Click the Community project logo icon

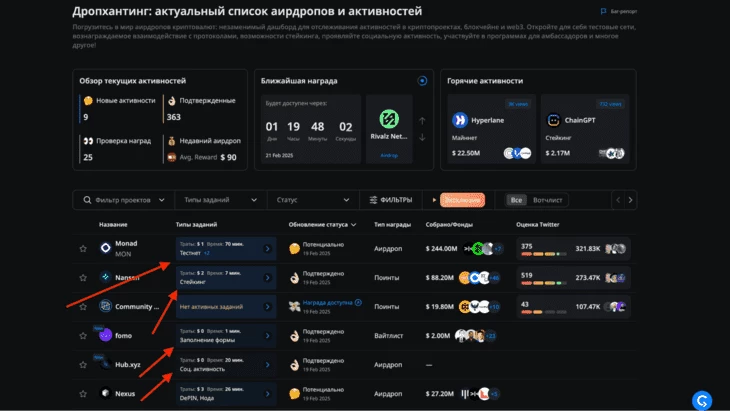coord(106,306)
